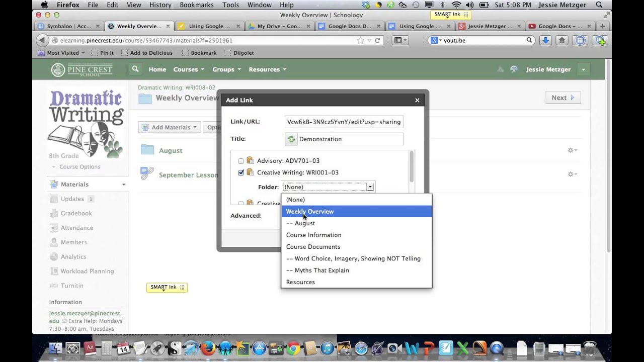Open Updates in the course sidebar

[x=72, y=199]
